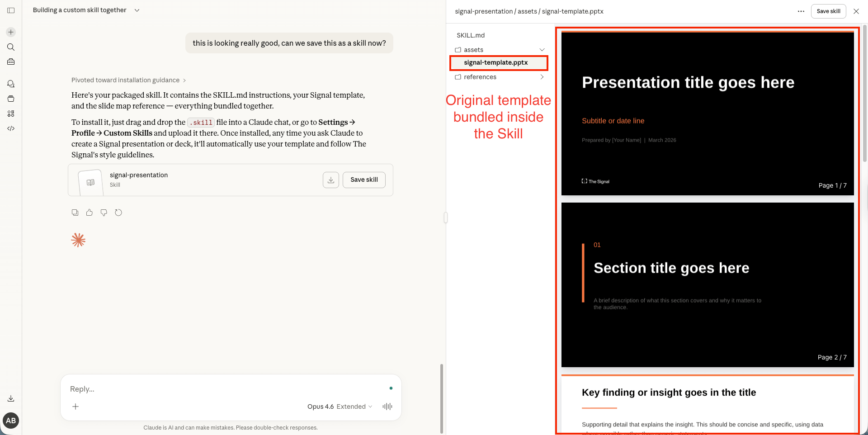Open the three-dot more options menu
The height and width of the screenshot is (435, 868).
click(801, 11)
